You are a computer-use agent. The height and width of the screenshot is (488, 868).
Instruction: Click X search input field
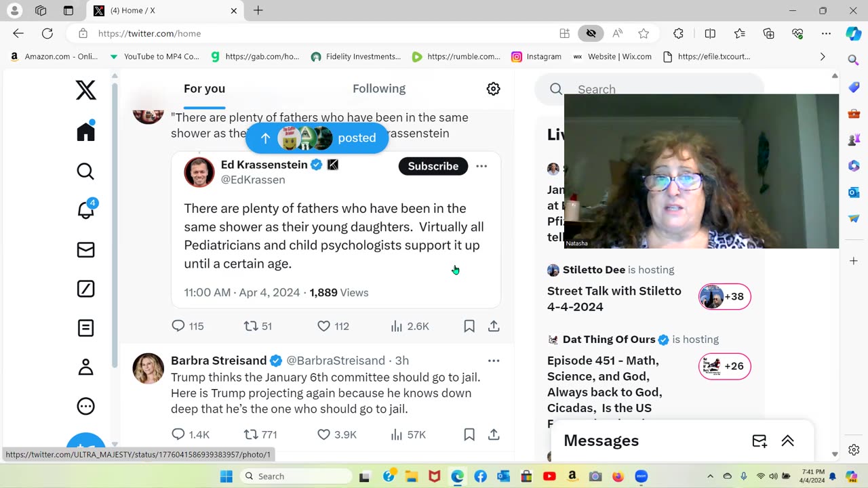pos(651,89)
